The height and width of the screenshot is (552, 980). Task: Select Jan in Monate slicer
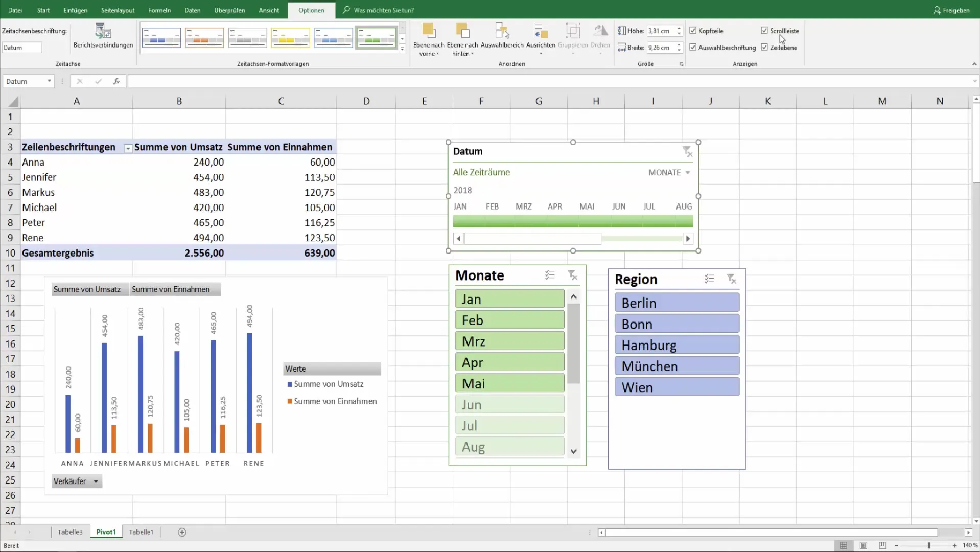[509, 299]
